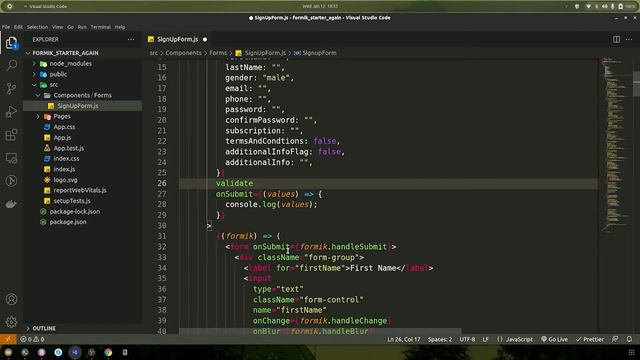640x360 pixels.
Task: Select the SignUpForm.js editor tab
Action: tap(178, 39)
